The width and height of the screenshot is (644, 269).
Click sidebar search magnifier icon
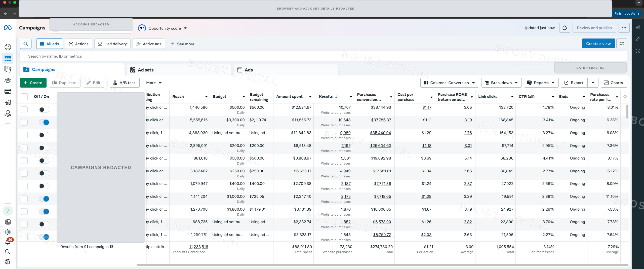[8, 252]
